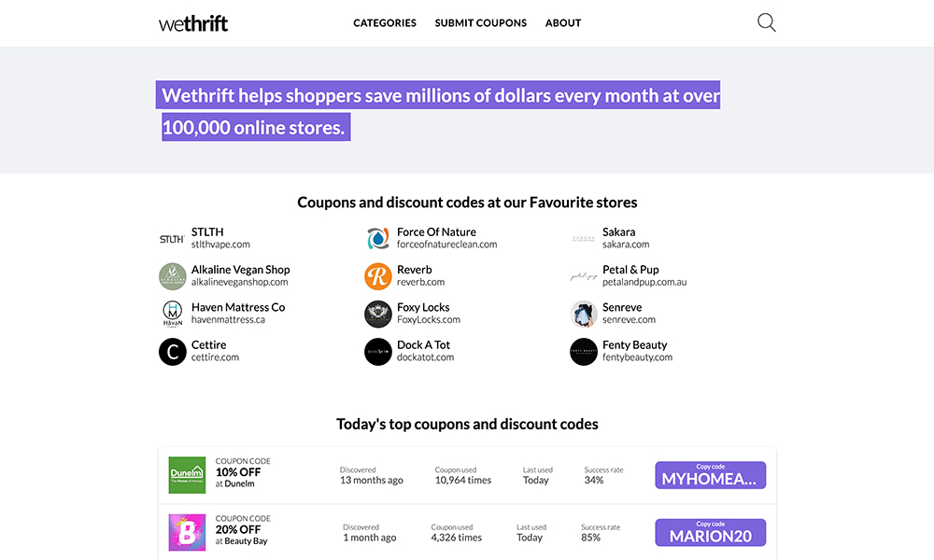
Task: Click the Dunelm green coupon thumbnail
Action: (x=187, y=475)
